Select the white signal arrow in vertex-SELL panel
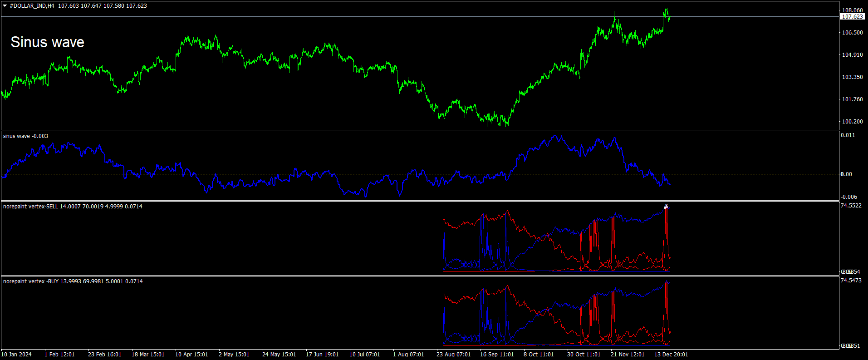868x360 pixels. click(x=666, y=207)
